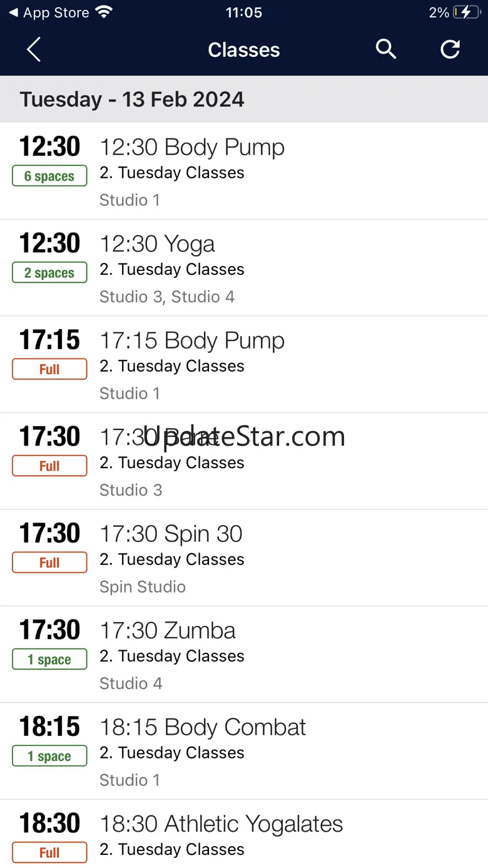Refresh the class list

pos(450,49)
